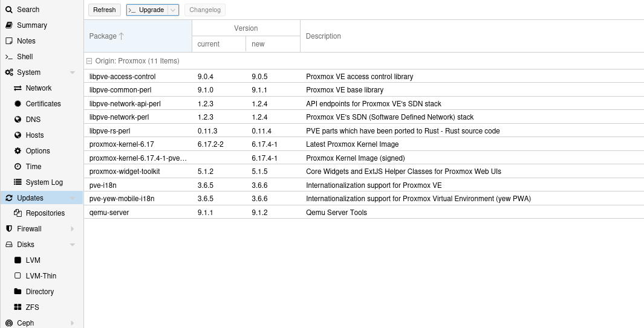Open the ZFS grid icon
The image size is (644, 328).
click(x=18, y=307)
